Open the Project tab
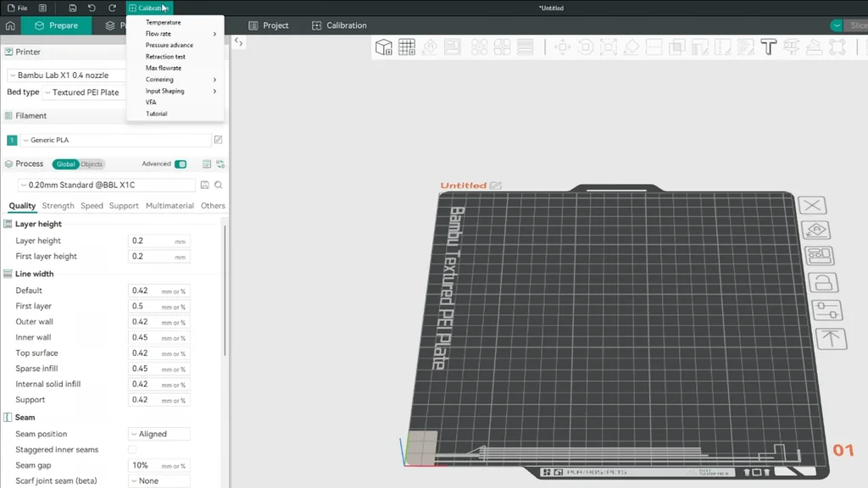 [x=269, y=25]
